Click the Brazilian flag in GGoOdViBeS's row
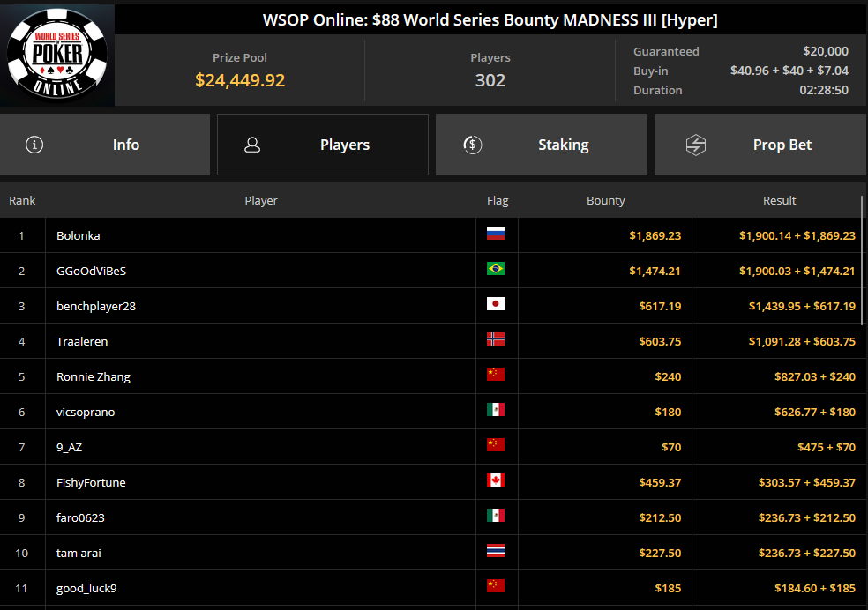 point(496,269)
